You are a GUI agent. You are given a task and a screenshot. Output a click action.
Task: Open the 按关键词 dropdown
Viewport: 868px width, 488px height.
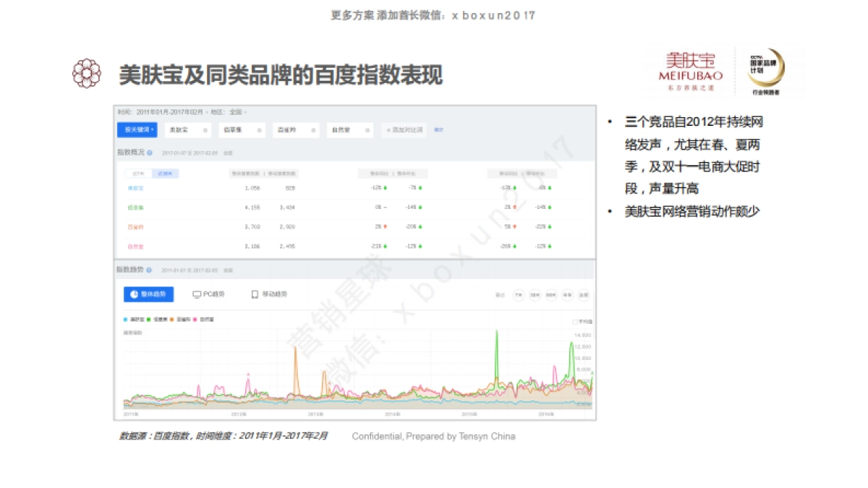[x=137, y=130]
